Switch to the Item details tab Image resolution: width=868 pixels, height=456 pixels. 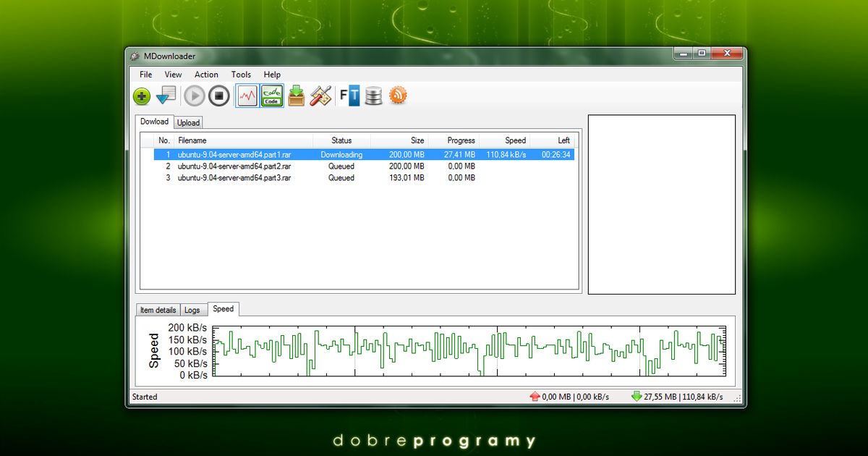(x=158, y=309)
